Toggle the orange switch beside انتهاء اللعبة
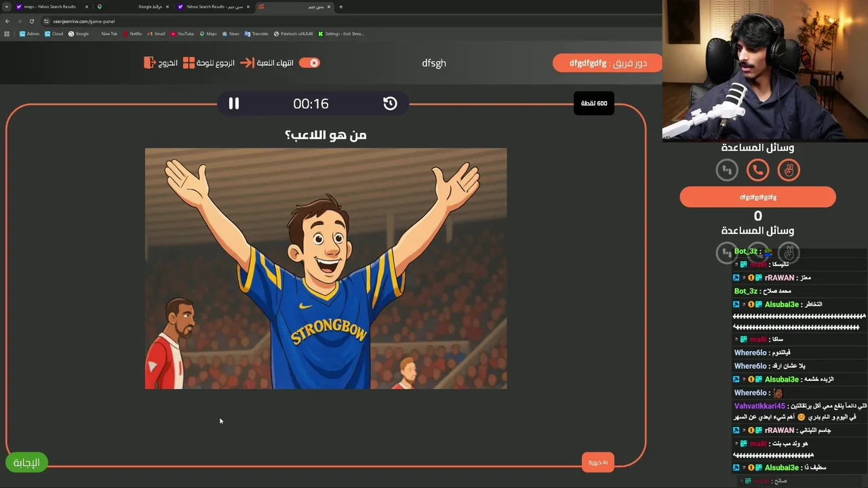The image size is (868, 488). (309, 62)
